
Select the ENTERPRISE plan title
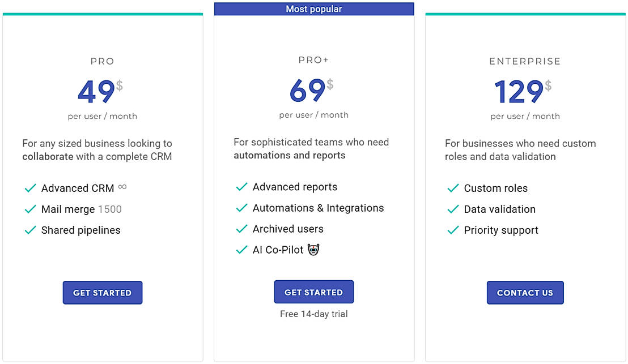click(x=525, y=61)
